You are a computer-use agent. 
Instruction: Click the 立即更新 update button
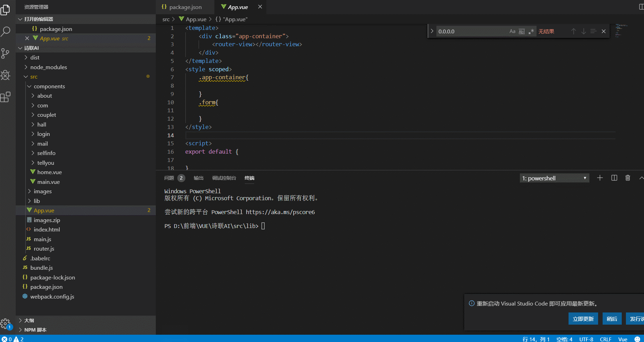[583, 319]
